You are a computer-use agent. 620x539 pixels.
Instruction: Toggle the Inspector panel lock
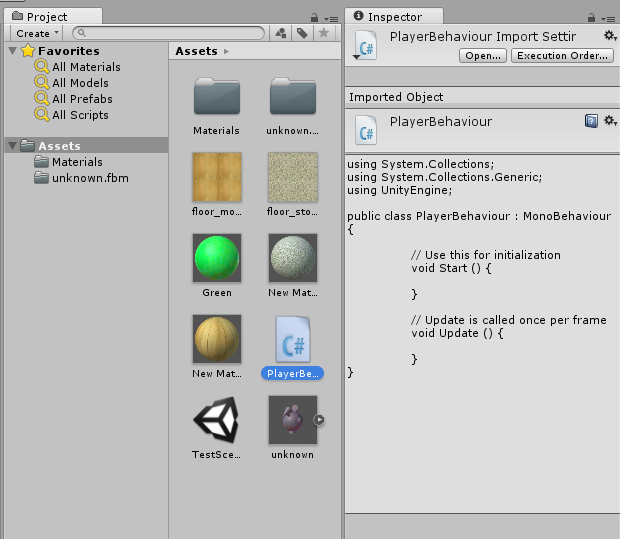[592, 18]
